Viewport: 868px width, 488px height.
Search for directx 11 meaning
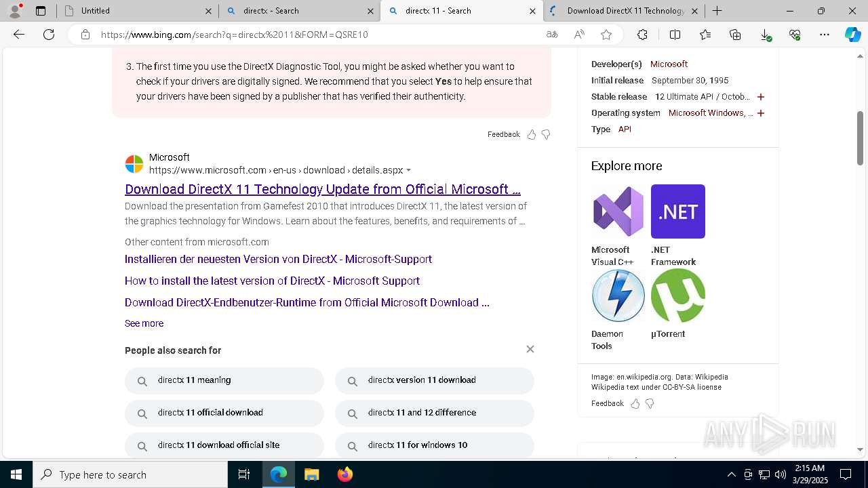pos(224,380)
